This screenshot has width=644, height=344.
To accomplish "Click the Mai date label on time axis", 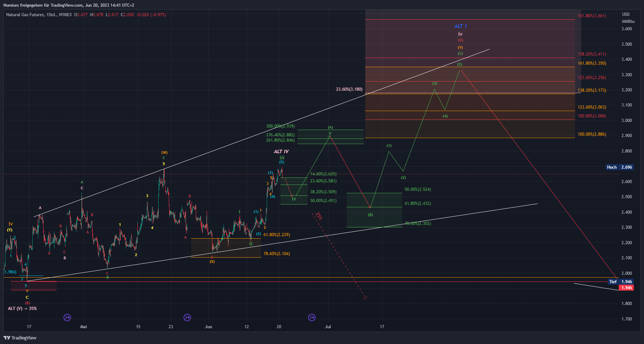I will (84, 327).
